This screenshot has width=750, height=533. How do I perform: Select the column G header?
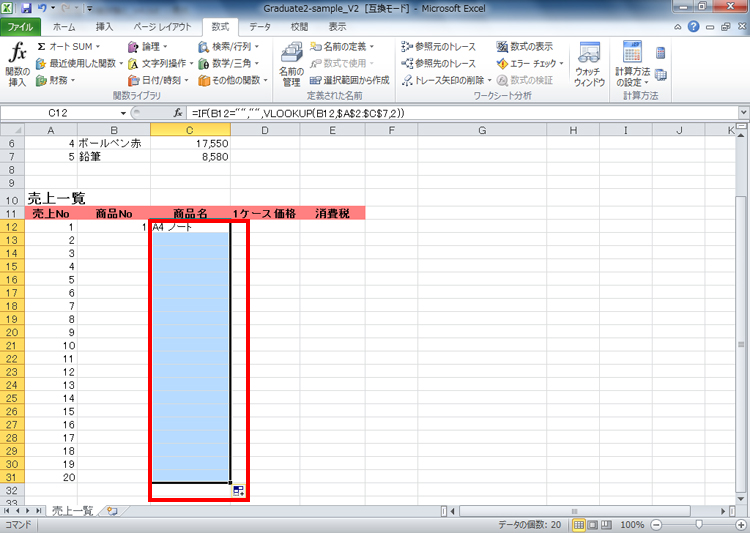482,130
